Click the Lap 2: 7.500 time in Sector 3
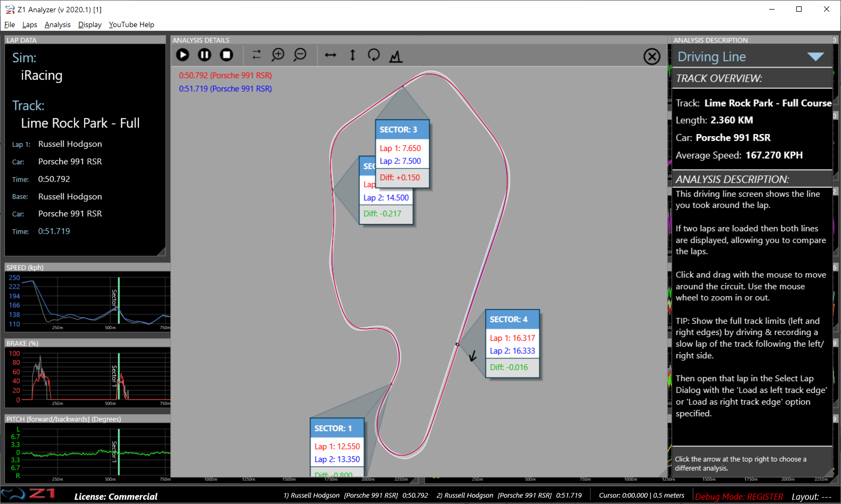The image size is (841, 504). pos(400,161)
